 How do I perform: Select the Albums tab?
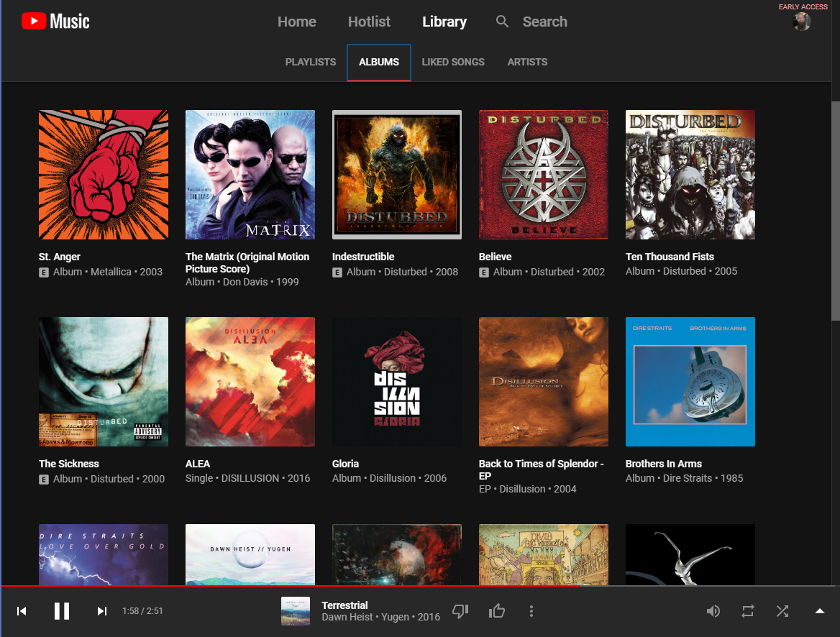(x=379, y=62)
